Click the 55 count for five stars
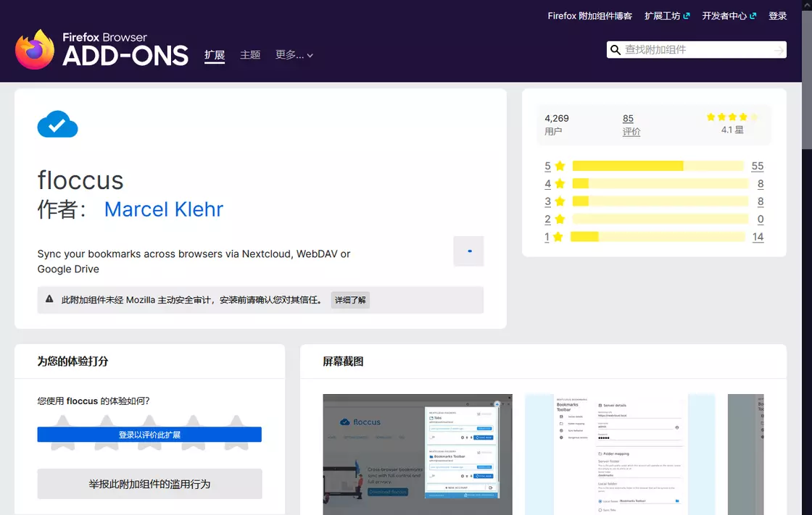The image size is (812, 515). (x=757, y=166)
